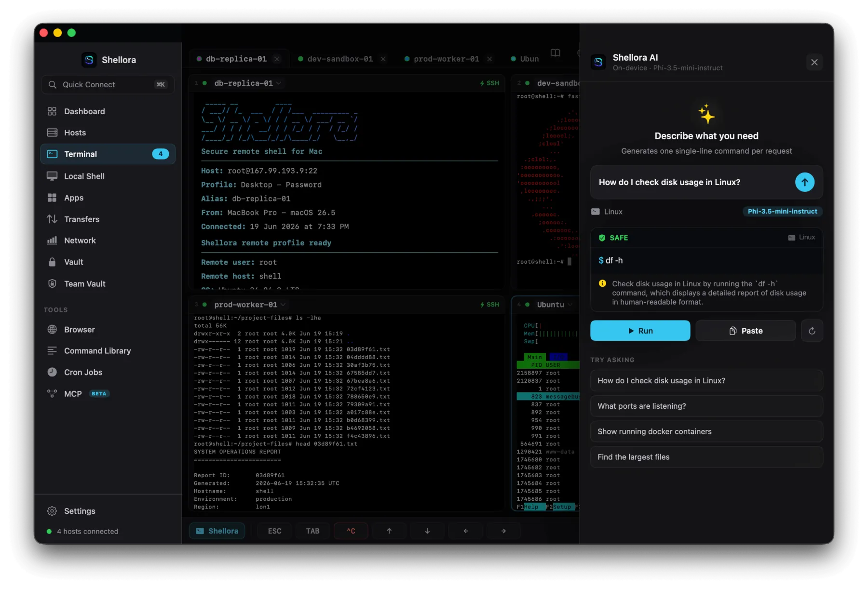Send the ^C interrupt key

[351, 531]
